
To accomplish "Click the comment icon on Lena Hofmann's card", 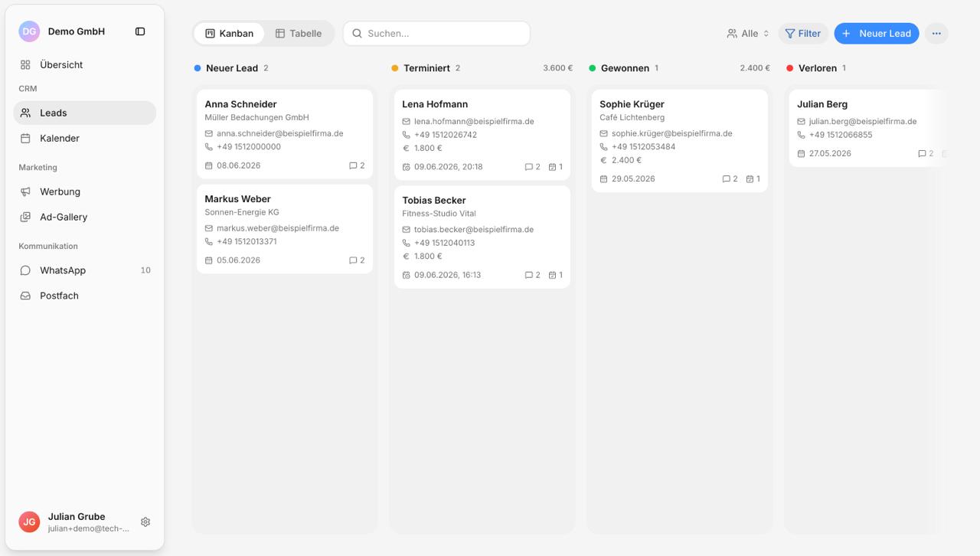I will pyautogui.click(x=529, y=167).
